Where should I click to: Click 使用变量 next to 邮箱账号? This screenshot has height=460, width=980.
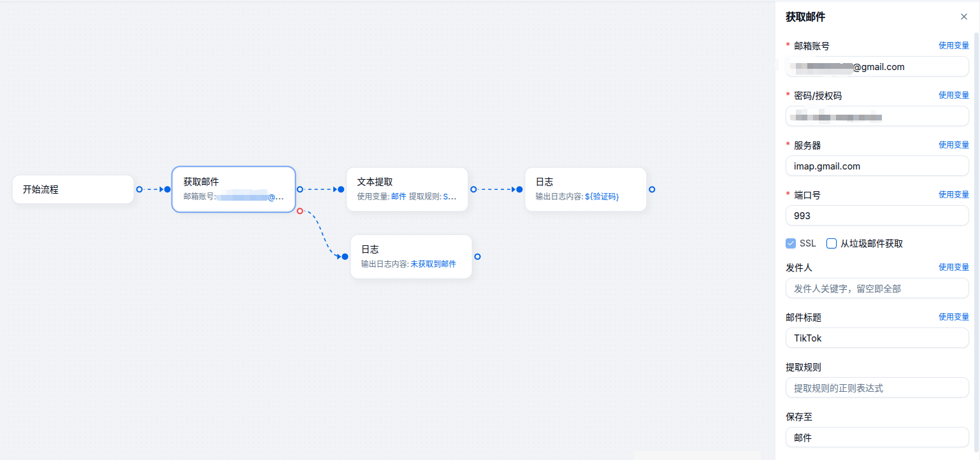pos(953,46)
